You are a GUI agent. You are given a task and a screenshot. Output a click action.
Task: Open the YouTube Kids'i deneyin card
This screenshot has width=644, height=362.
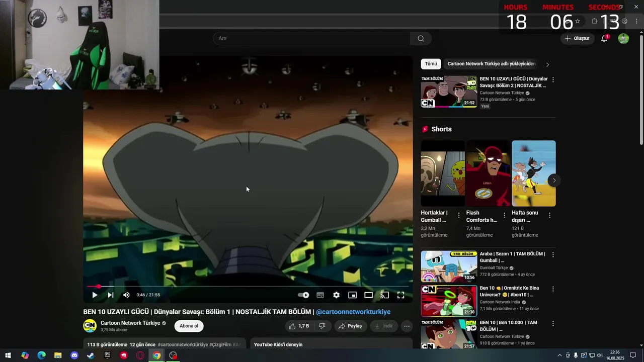click(331, 344)
